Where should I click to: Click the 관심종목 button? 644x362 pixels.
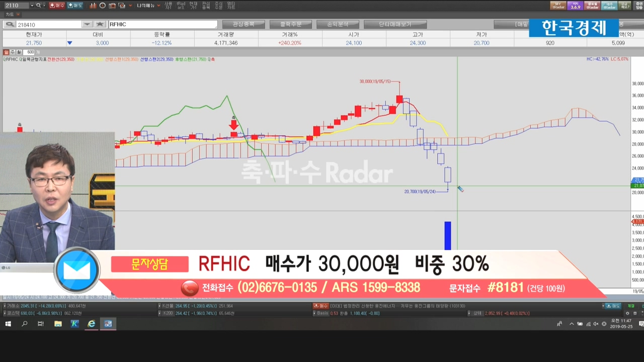243,24
